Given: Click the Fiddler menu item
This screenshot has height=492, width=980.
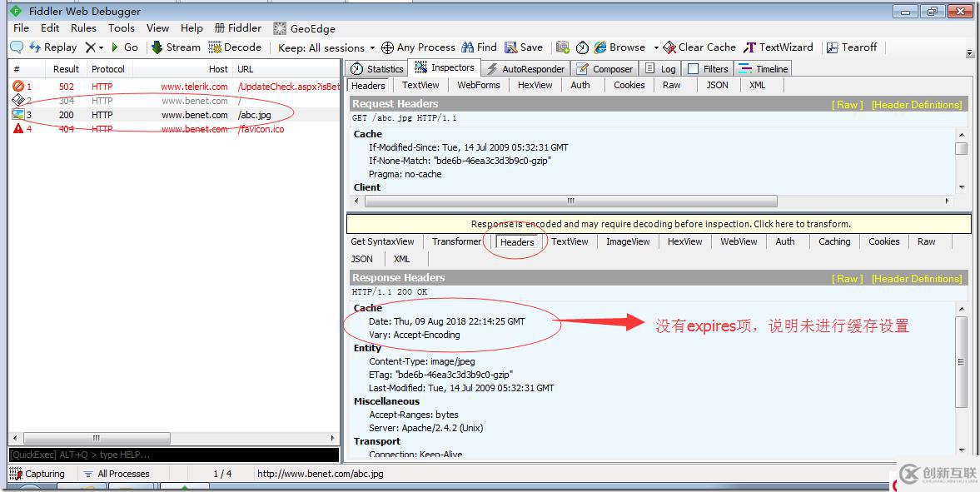Looking at the screenshot, I should (x=238, y=28).
